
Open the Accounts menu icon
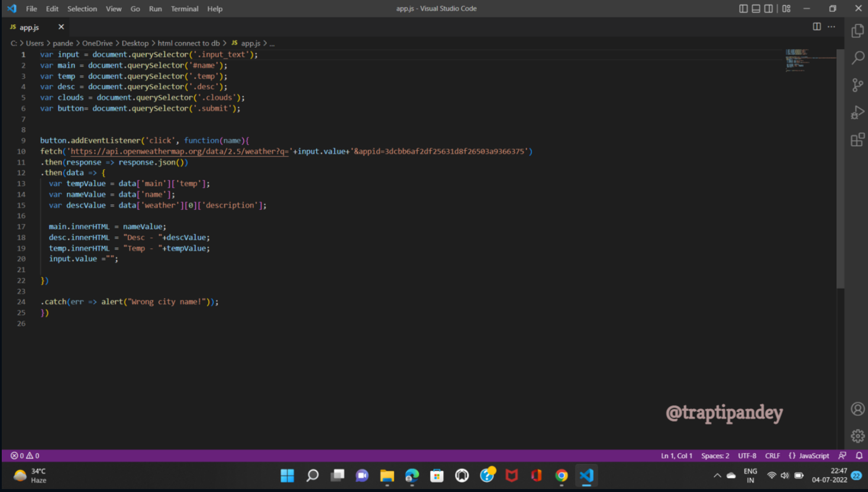pyautogui.click(x=857, y=409)
